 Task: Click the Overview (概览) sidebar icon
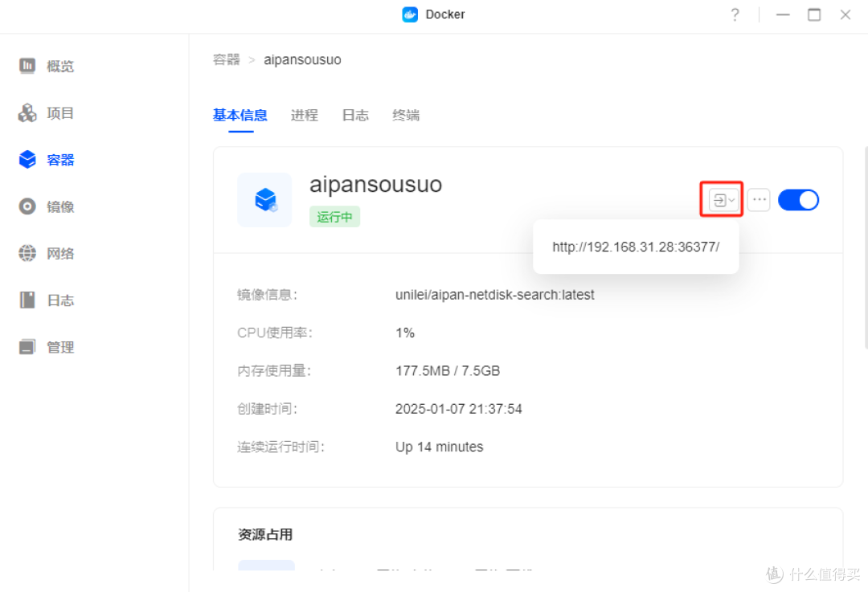click(x=27, y=66)
